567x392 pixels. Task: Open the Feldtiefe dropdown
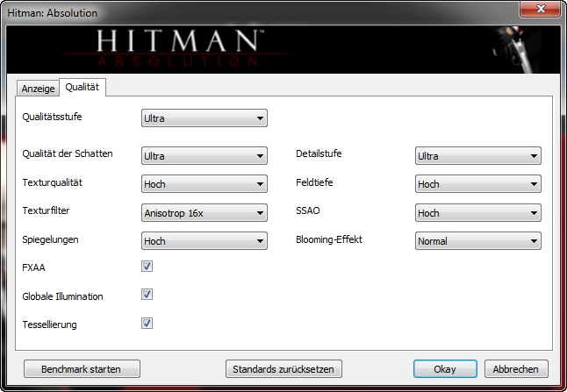478,184
